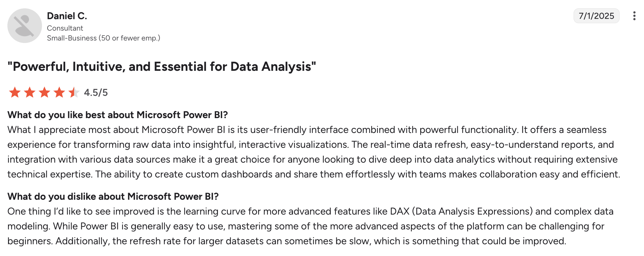Click the fourth rating star

click(59, 92)
